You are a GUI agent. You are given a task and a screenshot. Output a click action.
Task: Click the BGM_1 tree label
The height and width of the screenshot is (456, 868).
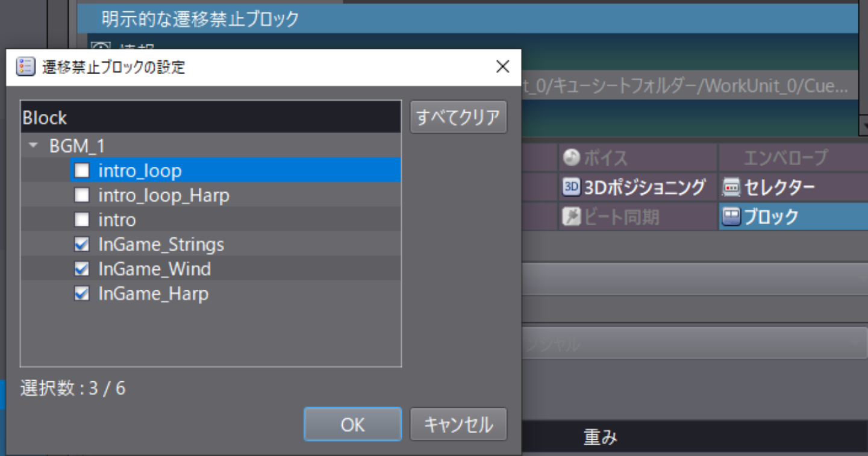point(77,146)
